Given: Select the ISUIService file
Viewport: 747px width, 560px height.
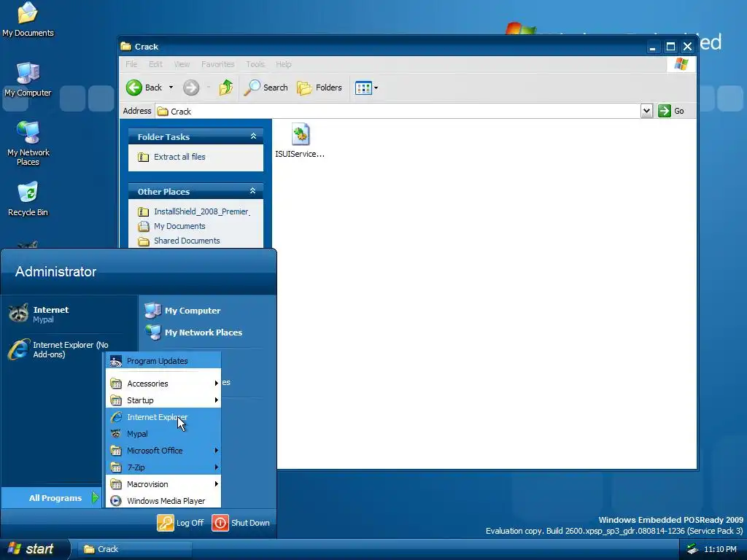Looking at the screenshot, I should pyautogui.click(x=300, y=141).
